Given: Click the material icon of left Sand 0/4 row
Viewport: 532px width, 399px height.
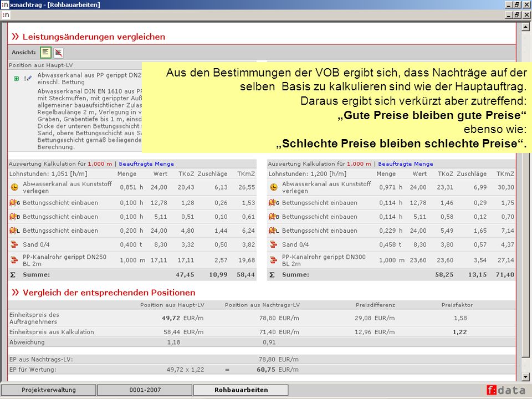Looking at the screenshot, I should coord(14,244).
